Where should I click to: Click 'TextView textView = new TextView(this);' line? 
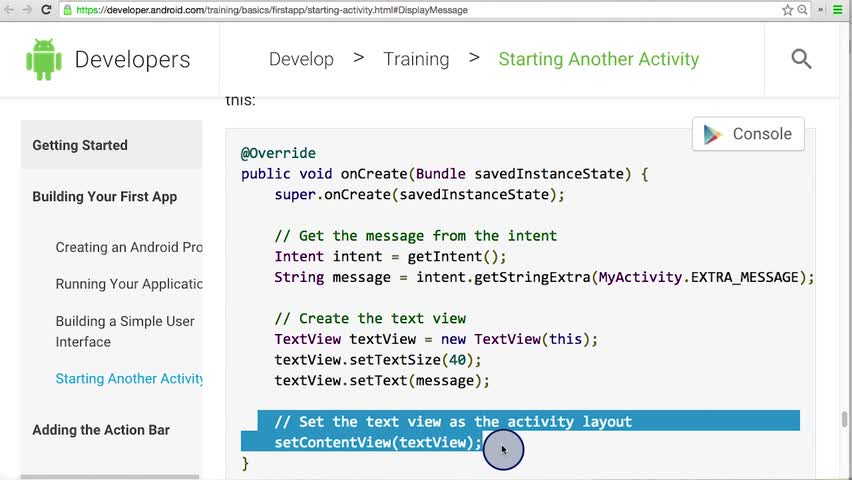pos(436,339)
